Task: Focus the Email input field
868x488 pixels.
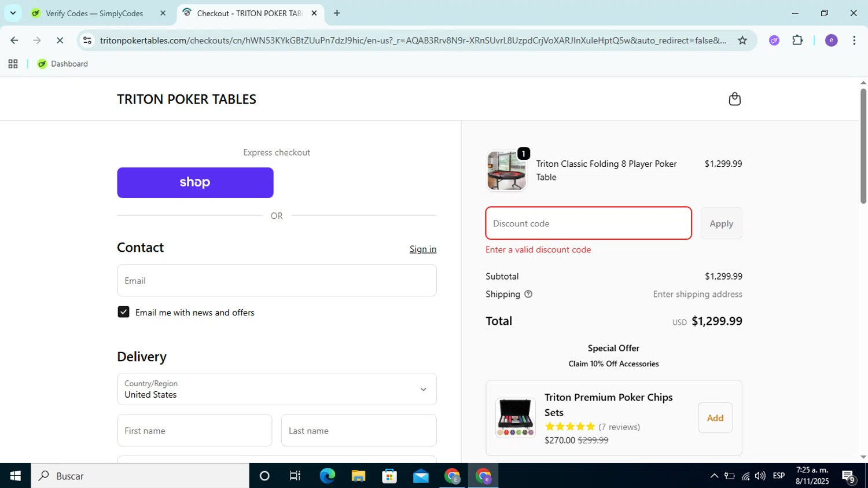Action: point(277,281)
